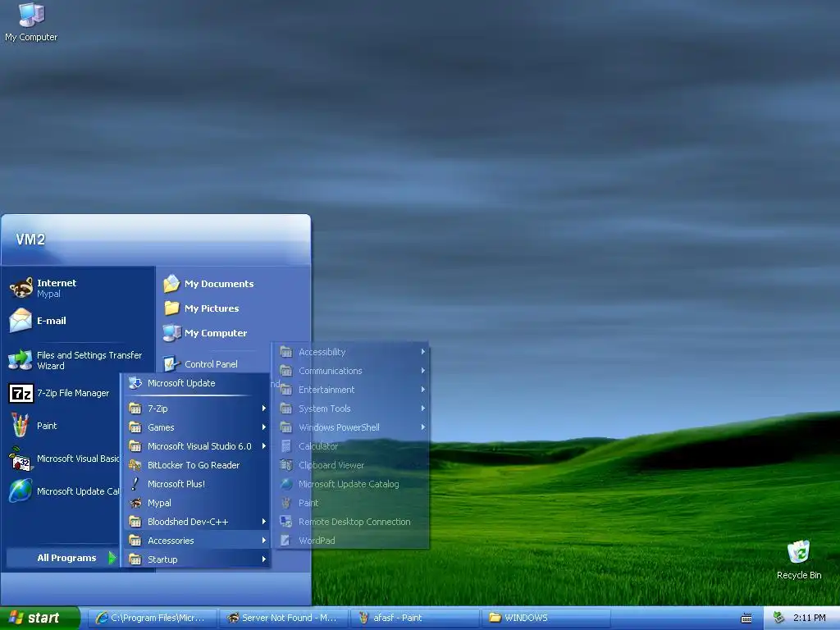
Task: Click the Clipboard Viewer icon
Action: 286,465
